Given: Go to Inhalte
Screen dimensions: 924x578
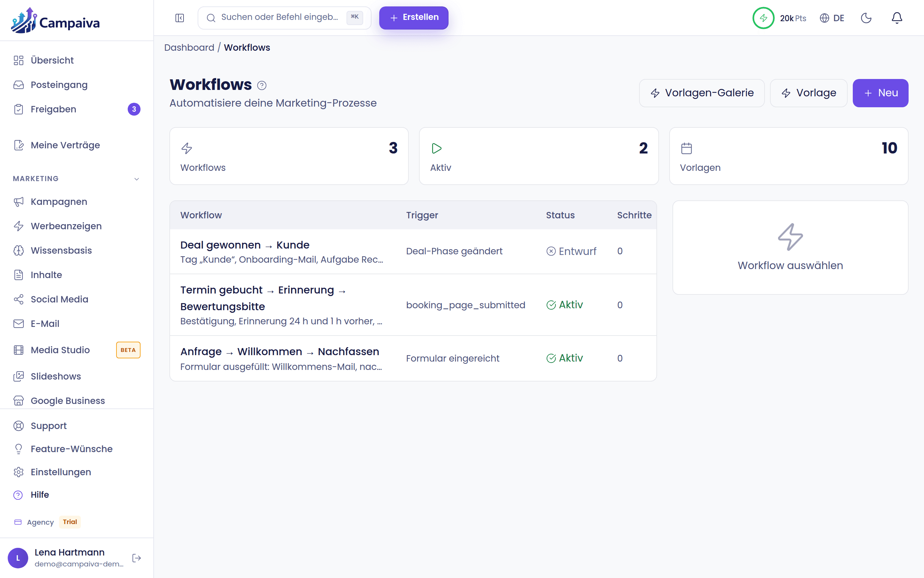Looking at the screenshot, I should [76, 275].
